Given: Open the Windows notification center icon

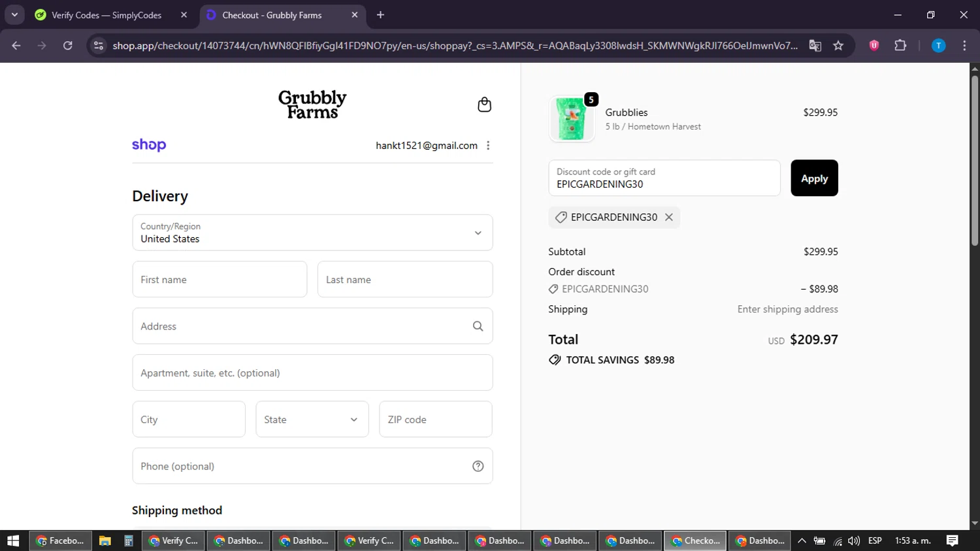Looking at the screenshot, I should tap(953, 541).
